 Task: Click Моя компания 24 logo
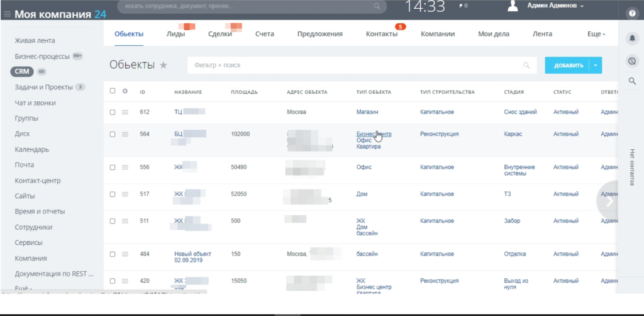[60, 14]
